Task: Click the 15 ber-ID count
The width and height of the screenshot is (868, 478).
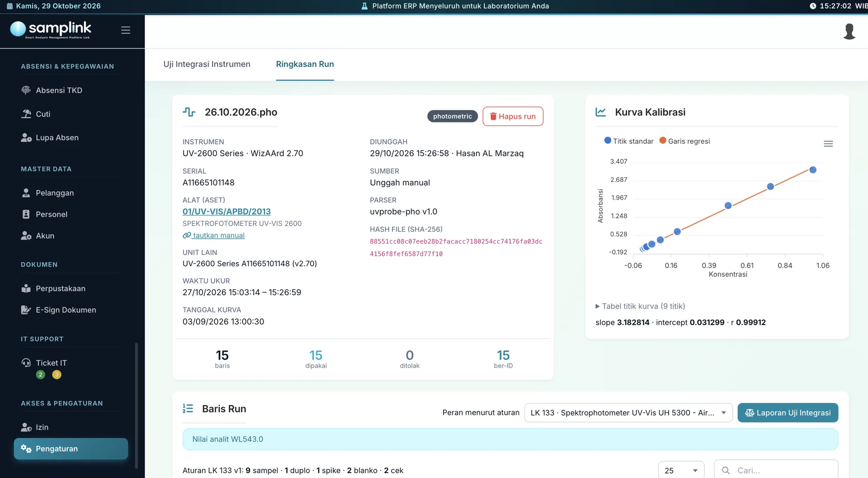Action: click(x=503, y=359)
